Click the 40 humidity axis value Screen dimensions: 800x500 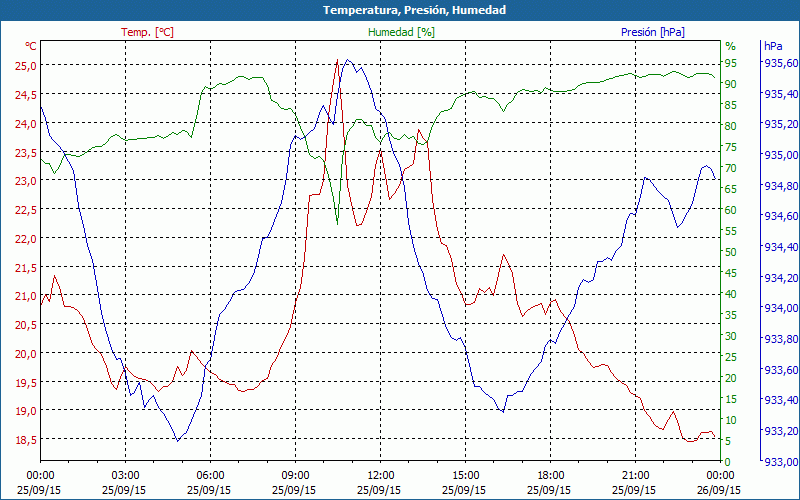click(731, 294)
